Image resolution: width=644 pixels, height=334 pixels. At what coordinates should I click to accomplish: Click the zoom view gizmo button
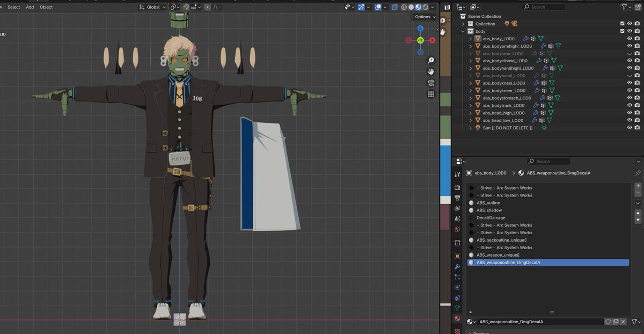pos(431,60)
